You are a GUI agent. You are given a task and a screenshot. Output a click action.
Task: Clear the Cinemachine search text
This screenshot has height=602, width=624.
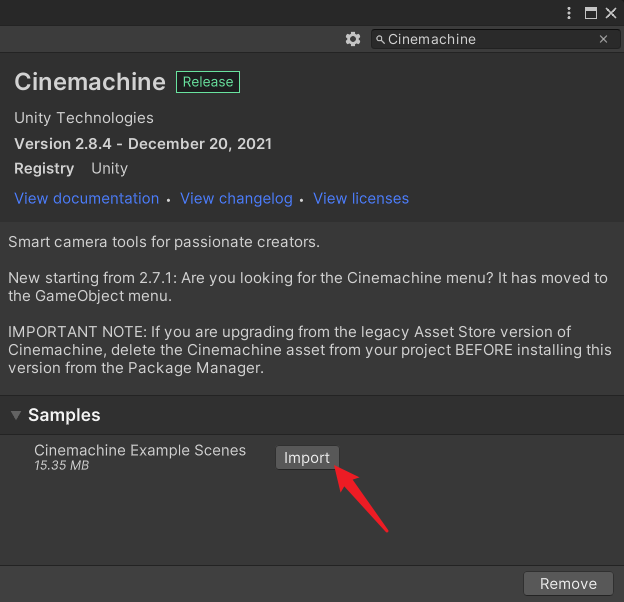[603, 39]
